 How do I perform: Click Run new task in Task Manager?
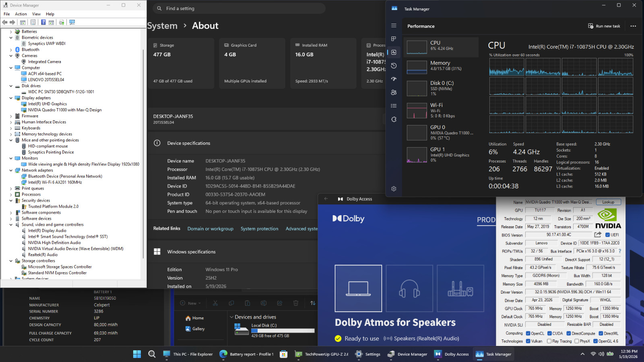(604, 26)
